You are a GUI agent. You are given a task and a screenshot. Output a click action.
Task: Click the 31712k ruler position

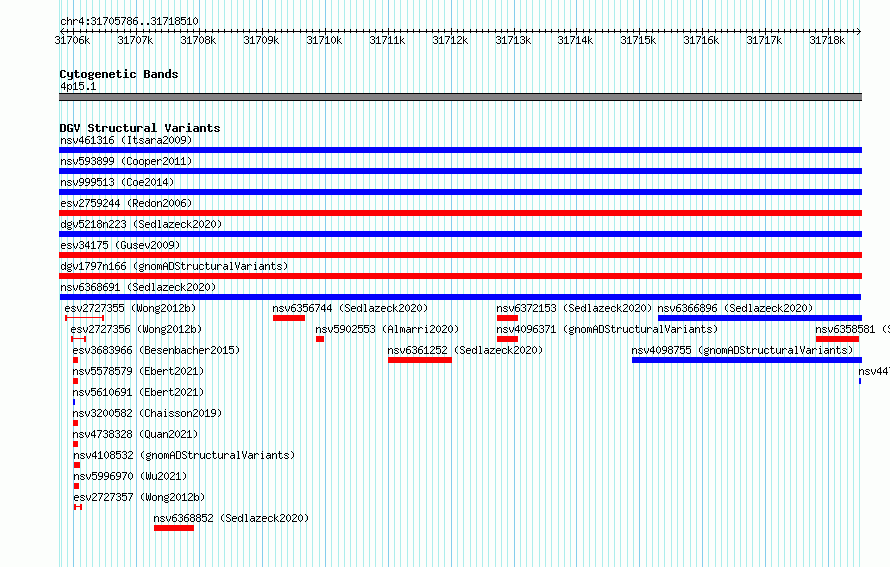pos(450,40)
